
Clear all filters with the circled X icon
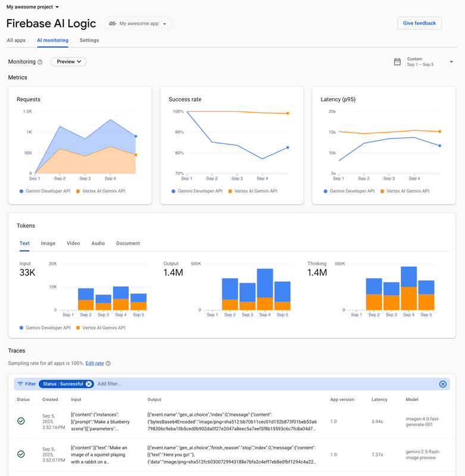pyautogui.click(x=443, y=384)
